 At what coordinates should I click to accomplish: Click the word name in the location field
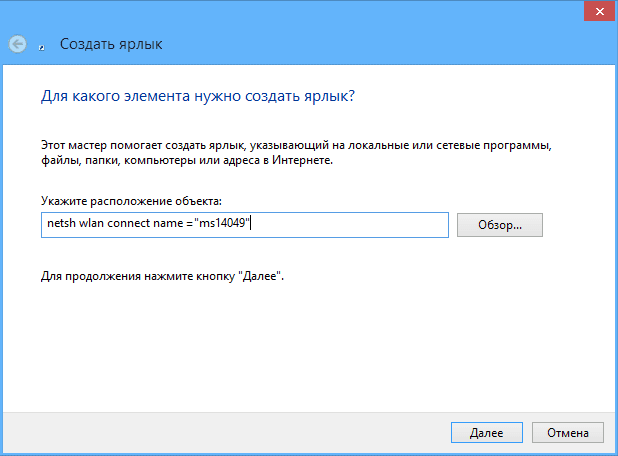(168, 223)
